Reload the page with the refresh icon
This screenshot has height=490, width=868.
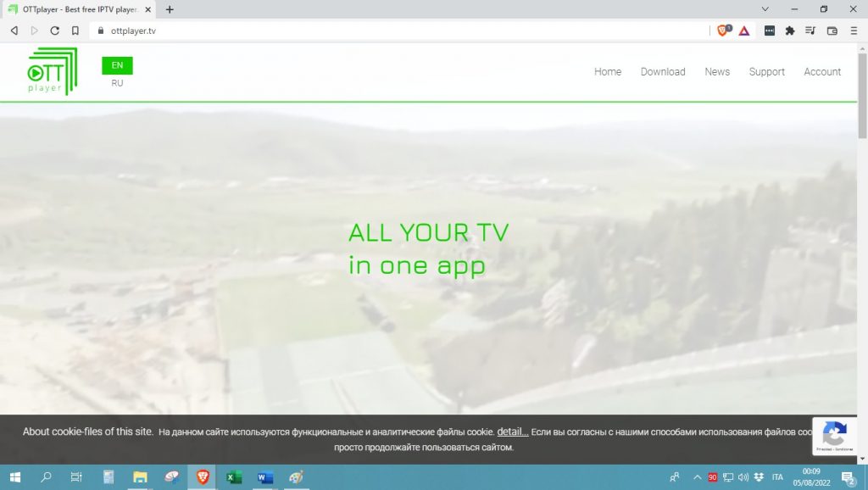point(54,31)
